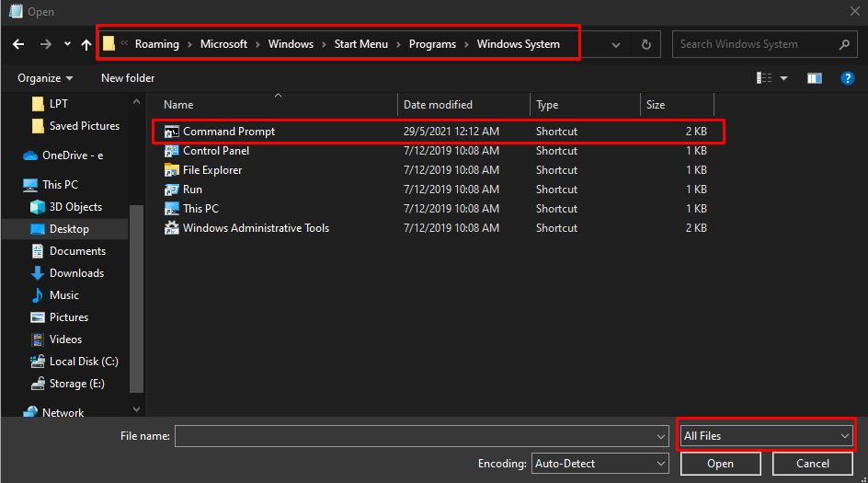Select the Command Prompt shortcut icon

172,132
